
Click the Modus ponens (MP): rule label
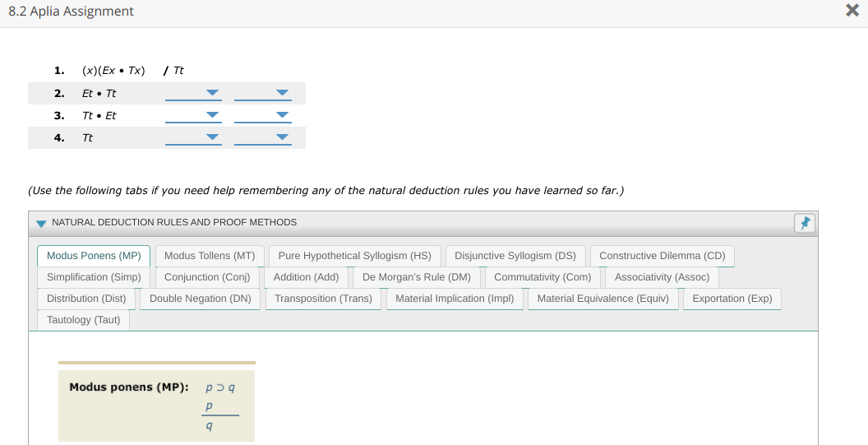pos(129,387)
